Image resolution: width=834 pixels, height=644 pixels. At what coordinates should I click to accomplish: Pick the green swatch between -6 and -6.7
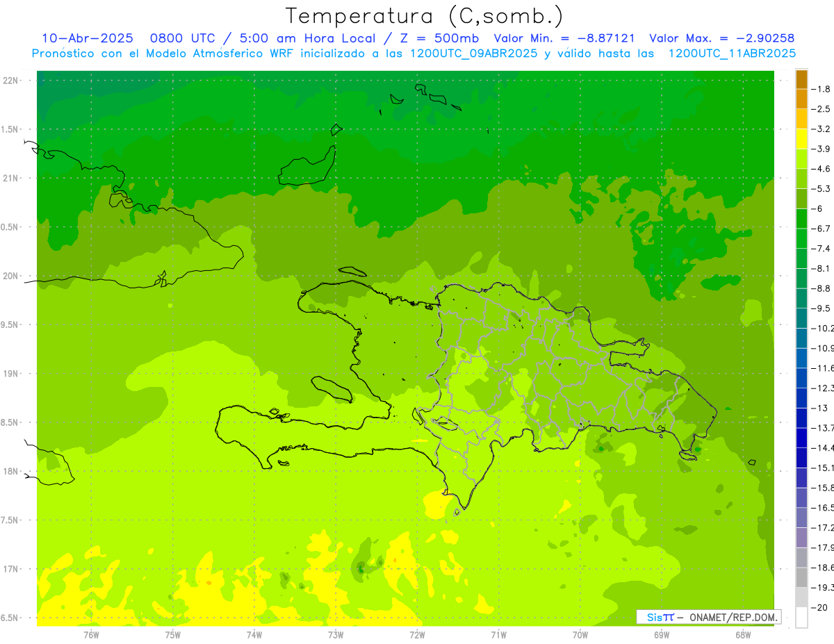(801, 219)
